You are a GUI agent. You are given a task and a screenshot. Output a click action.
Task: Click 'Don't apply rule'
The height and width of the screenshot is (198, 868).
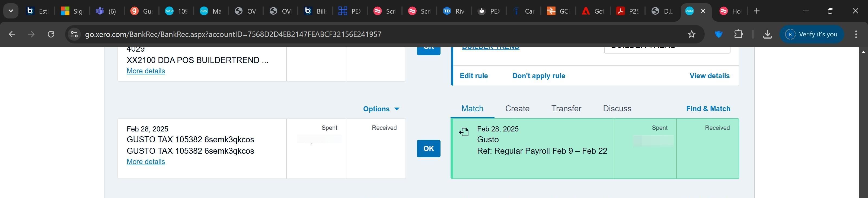click(538, 76)
